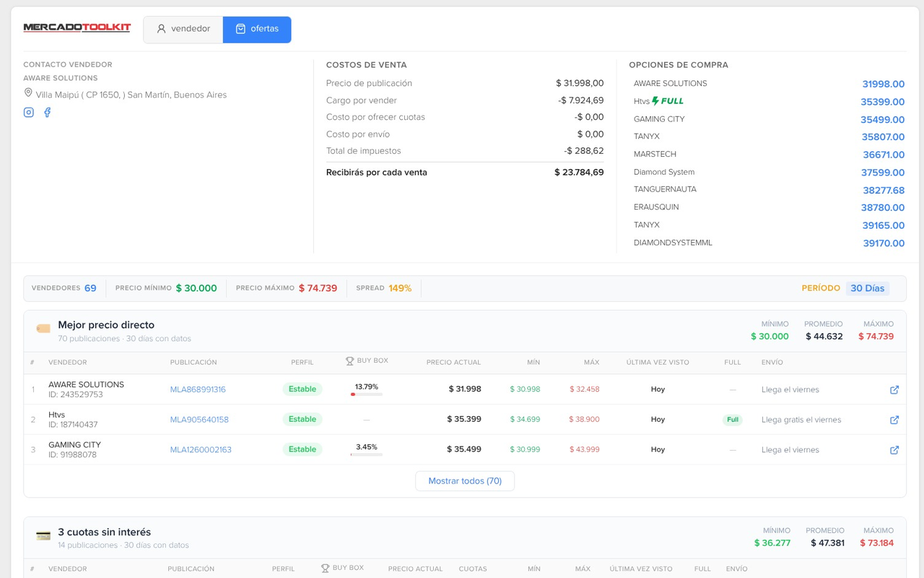The width and height of the screenshot is (924, 578).
Task: Click the Estable badge for Htvs
Action: coord(302,419)
